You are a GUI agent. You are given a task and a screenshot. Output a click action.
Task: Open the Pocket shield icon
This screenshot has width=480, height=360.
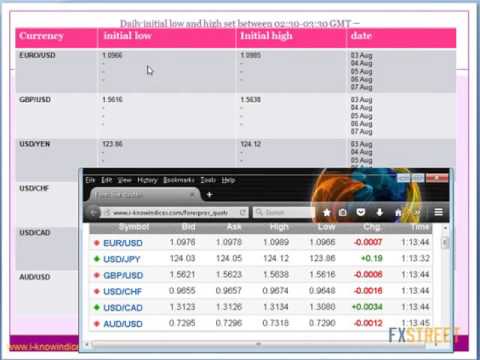pos(361,212)
